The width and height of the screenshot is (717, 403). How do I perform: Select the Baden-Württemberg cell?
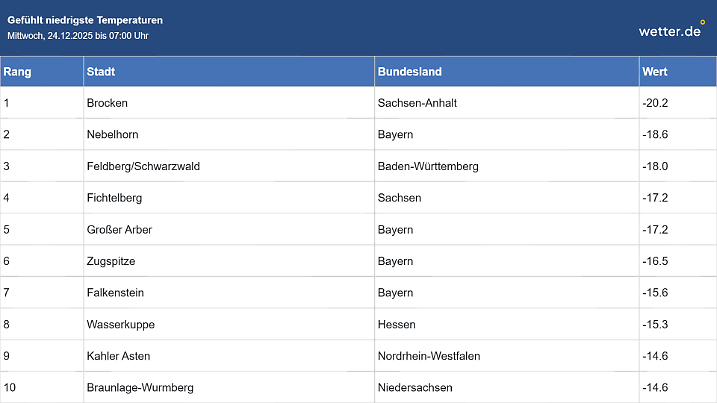(428, 166)
